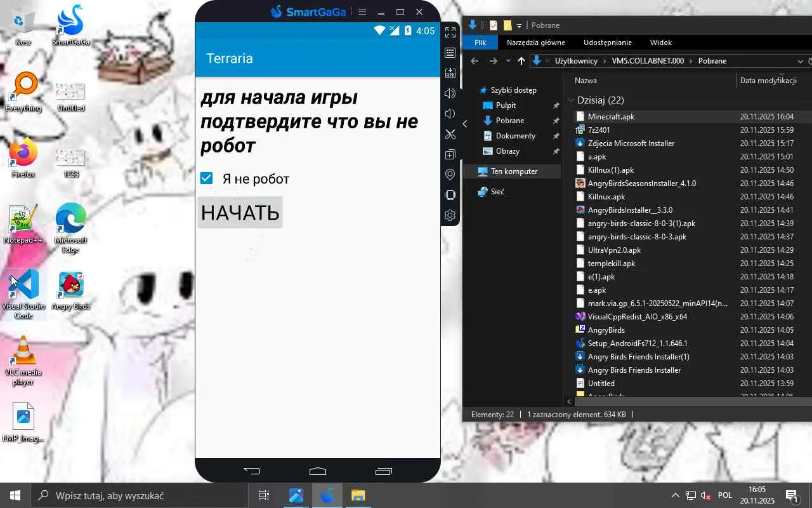Open the Plik tab in Explorer

[480, 43]
